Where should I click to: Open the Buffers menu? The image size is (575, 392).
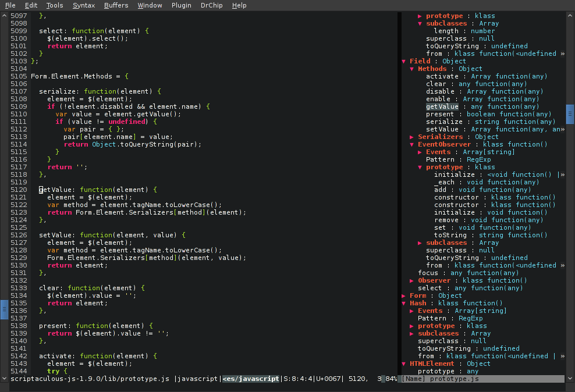coord(116,5)
